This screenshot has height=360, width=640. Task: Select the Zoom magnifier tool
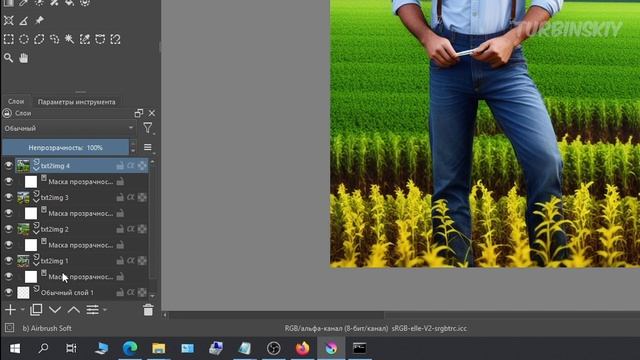(x=9, y=58)
